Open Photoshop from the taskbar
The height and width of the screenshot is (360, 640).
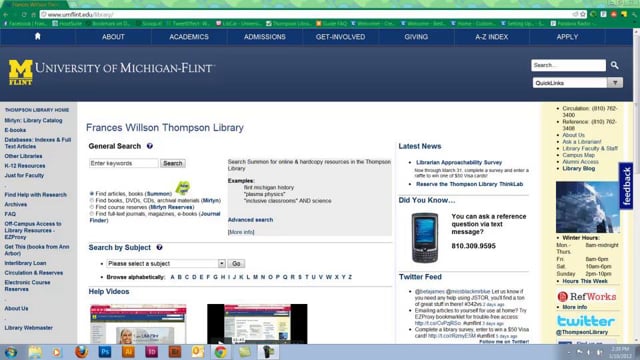[105, 352]
